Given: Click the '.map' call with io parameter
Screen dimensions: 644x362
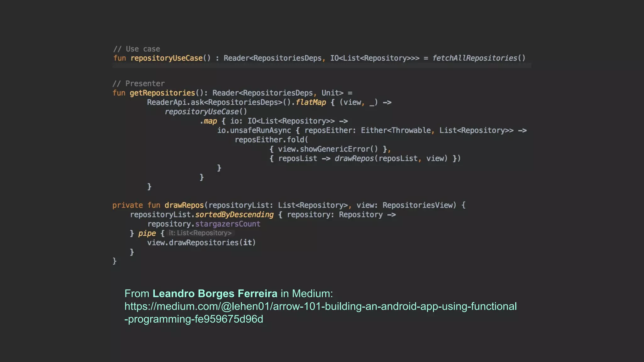Looking at the screenshot, I should click(208, 121).
